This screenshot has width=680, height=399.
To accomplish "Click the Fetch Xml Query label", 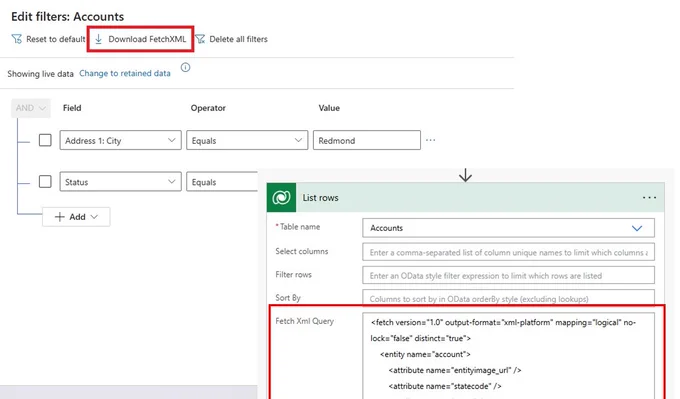I will 304,321.
